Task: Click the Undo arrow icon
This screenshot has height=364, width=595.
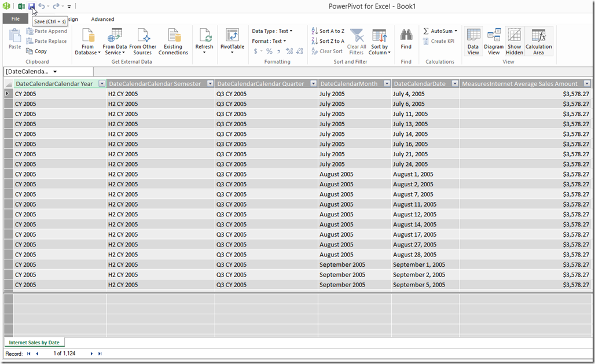Action: pos(41,6)
